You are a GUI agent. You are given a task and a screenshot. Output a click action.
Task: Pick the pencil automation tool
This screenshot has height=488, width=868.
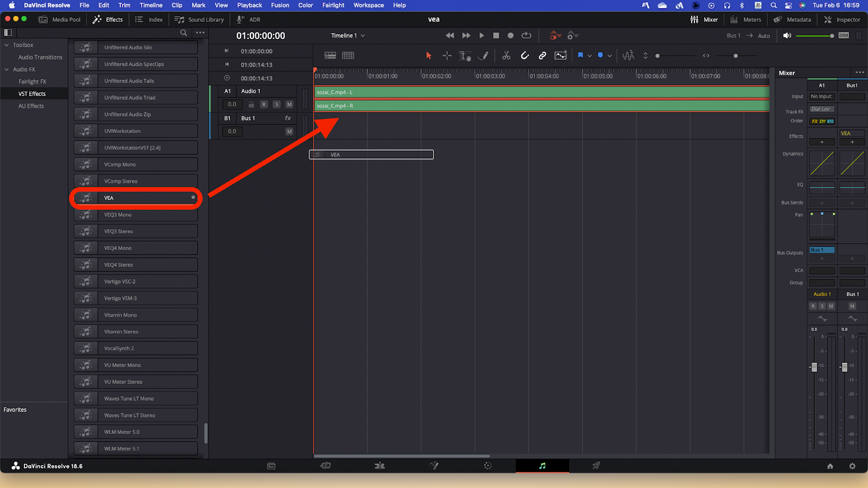483,55
